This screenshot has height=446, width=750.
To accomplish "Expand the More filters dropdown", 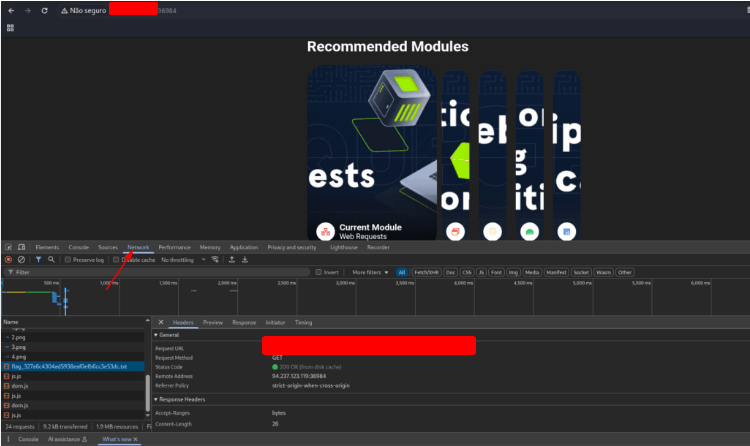I will [x=369, y=272].
